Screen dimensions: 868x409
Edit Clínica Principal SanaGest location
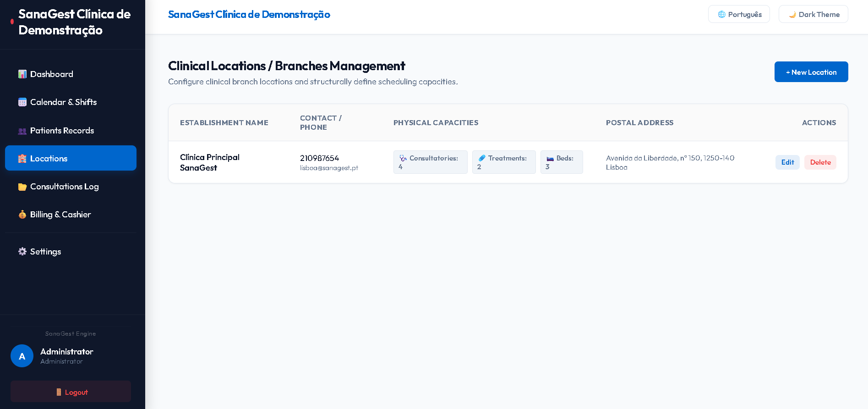(x=787, y=162)
